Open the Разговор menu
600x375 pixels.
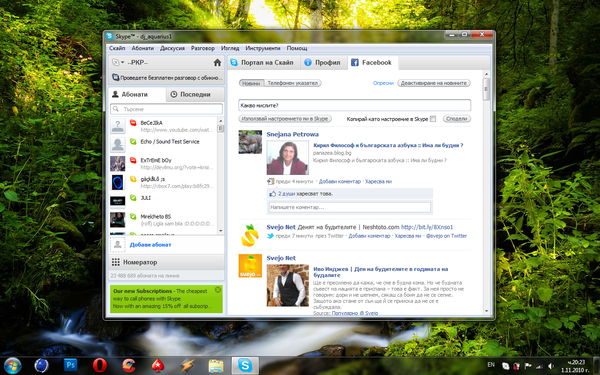(203, 48)
